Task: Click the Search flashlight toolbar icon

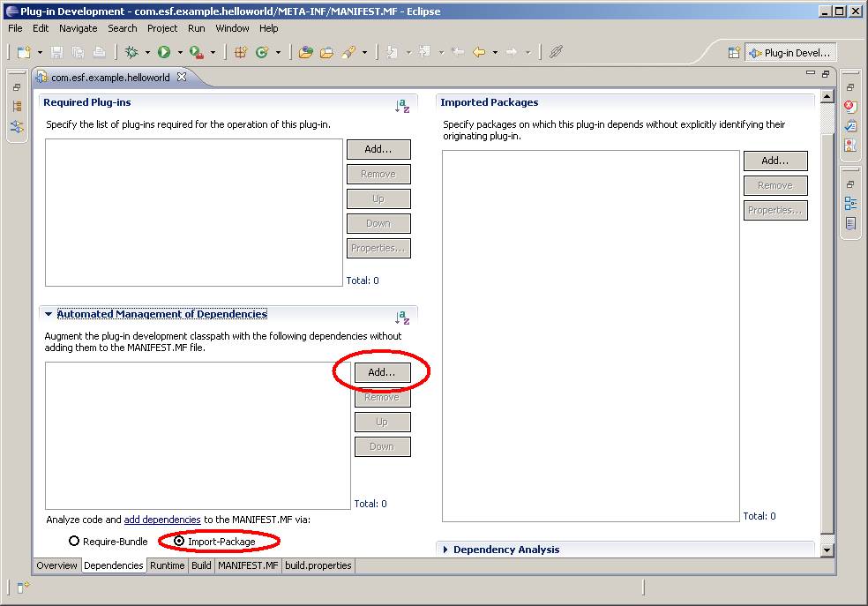Action: point(348,52)
